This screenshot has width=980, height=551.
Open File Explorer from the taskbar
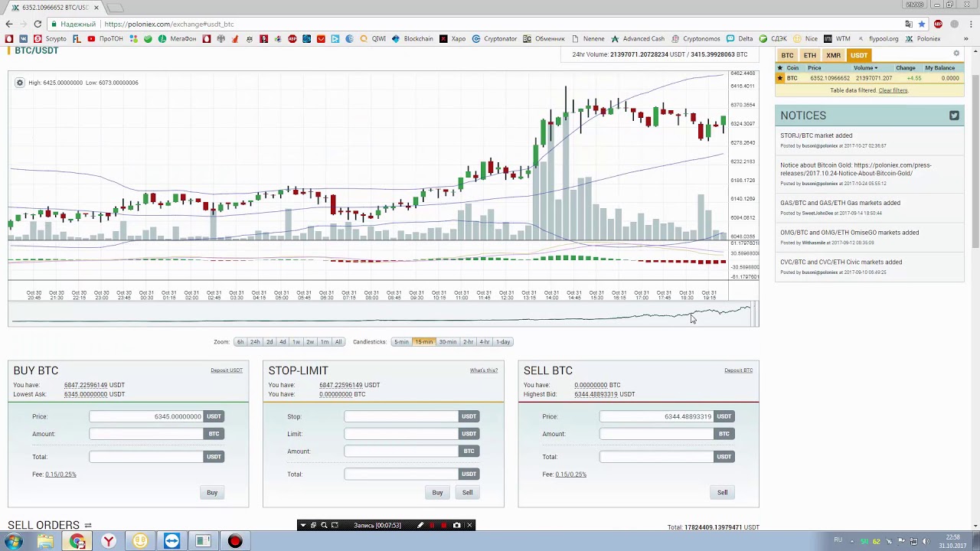pyautogui.click(x=45, y=541)
